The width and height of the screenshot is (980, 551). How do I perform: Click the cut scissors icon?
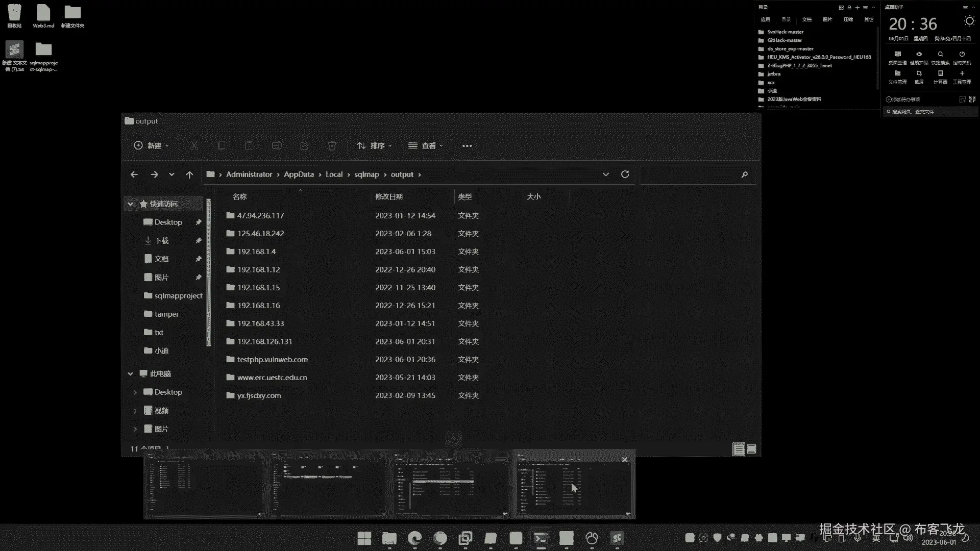(194, 146)
